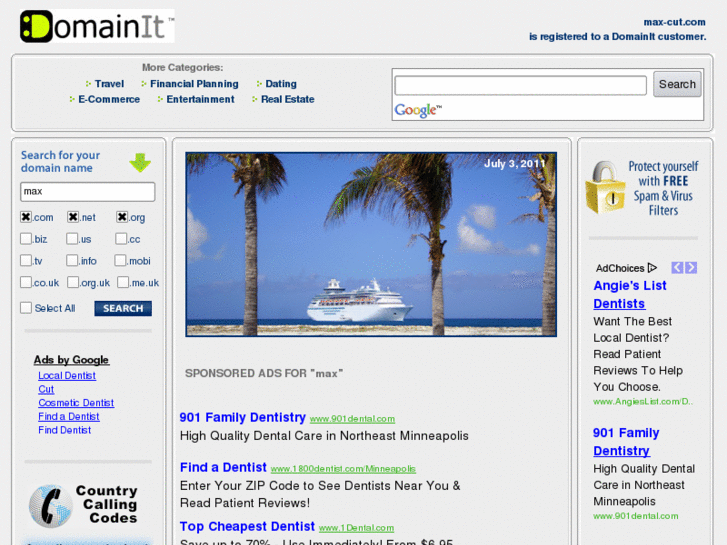Check the .mobi checkbox
Screen dimensions: 727x545
(x=120, y=260)
